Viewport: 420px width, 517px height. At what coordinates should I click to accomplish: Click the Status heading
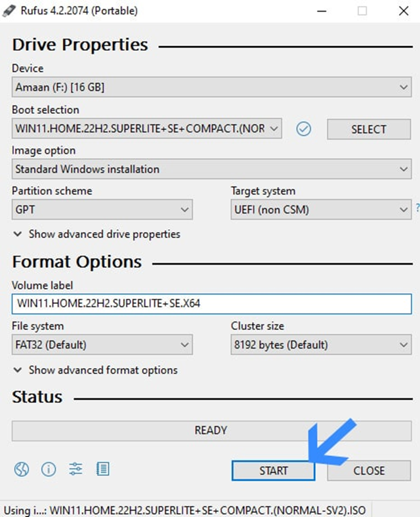37,396
